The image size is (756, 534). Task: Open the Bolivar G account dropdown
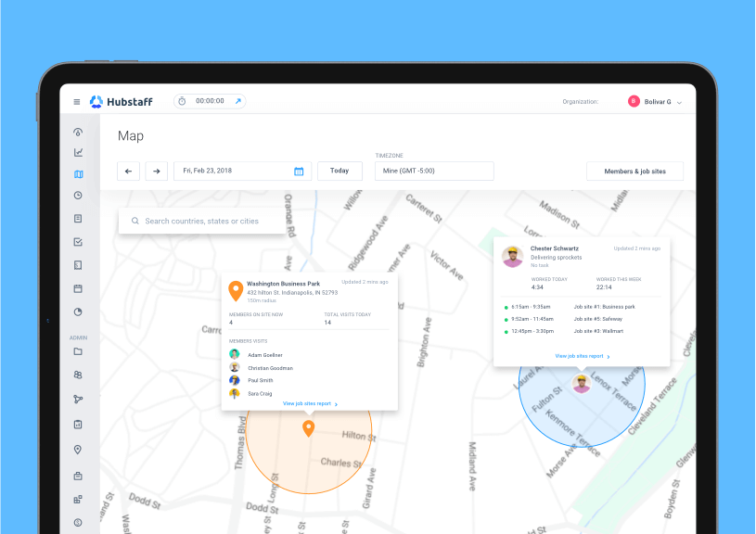pyautogui.click(x=657, y=101)
